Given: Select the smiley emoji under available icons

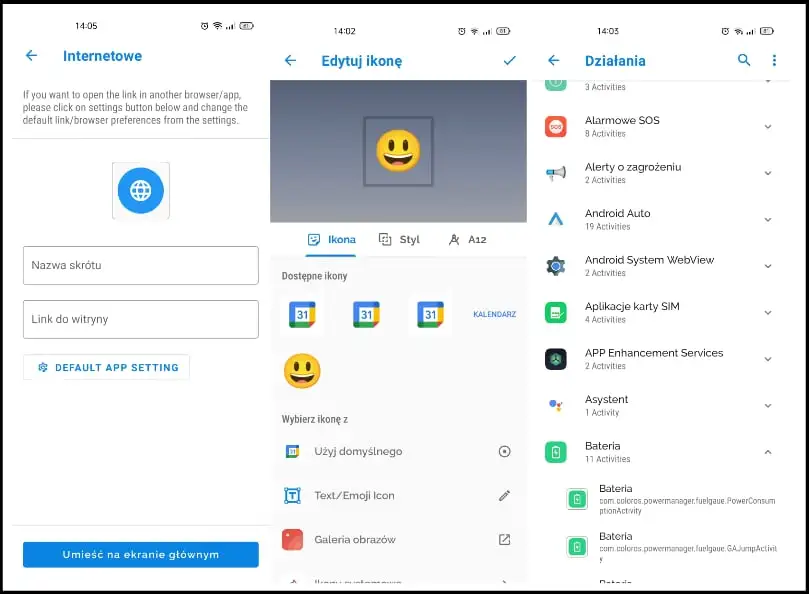Looking at the screenshot, I should [301, 371].
